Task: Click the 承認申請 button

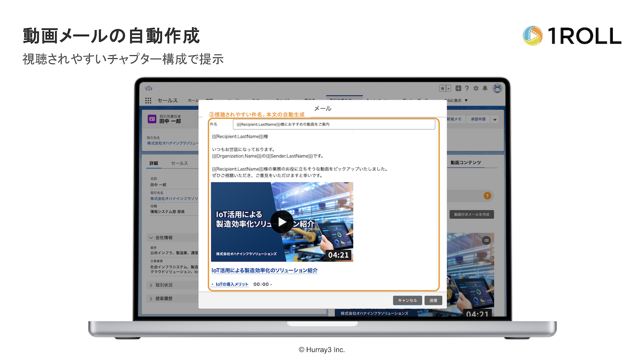Action: (478, 119)
